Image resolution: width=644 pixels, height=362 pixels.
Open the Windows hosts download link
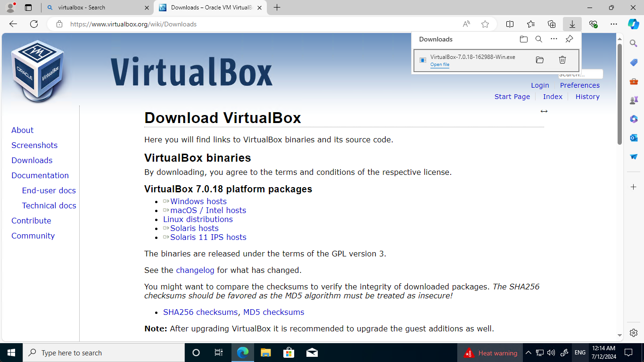point(198,201)
